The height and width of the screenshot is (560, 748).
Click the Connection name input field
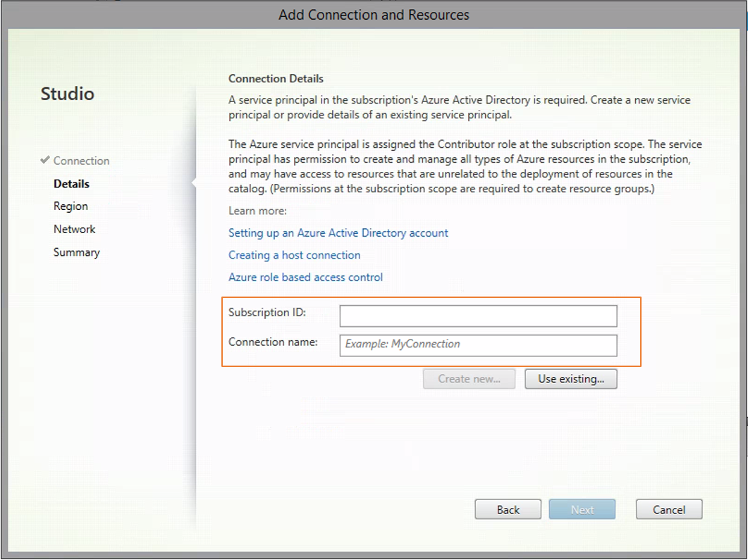(x=478, y=344)
